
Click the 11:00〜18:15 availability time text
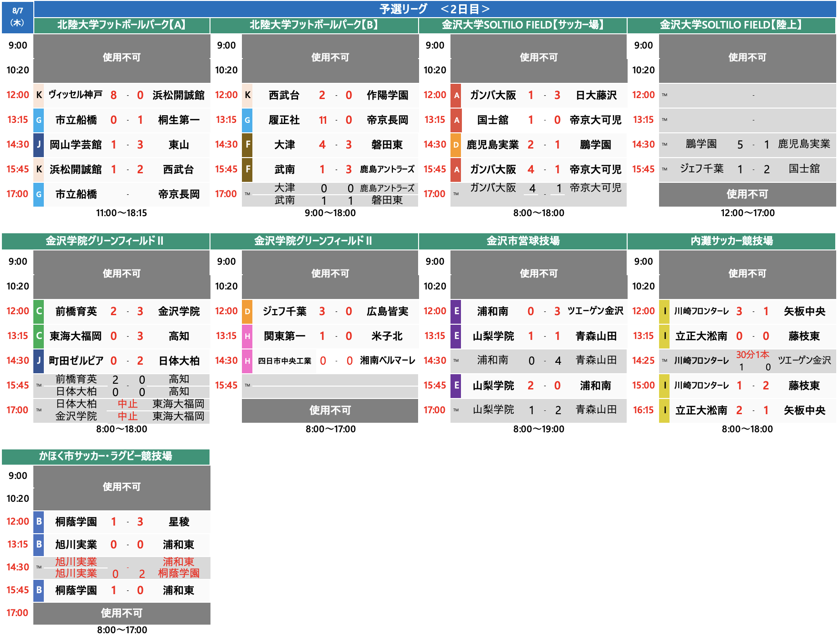click(121, 213)
